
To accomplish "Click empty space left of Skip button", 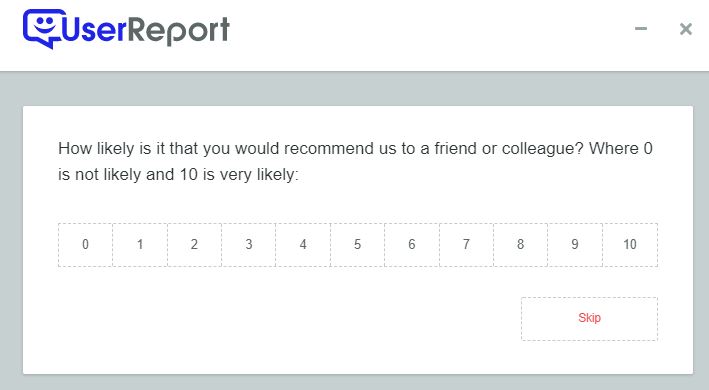I will click(289, 319).
